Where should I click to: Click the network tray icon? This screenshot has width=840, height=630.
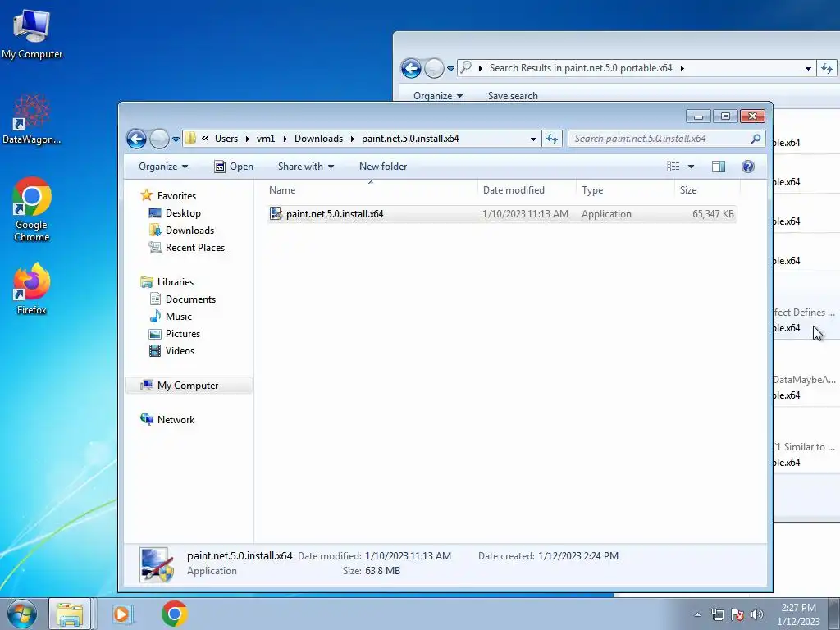(x=717, y=614)
